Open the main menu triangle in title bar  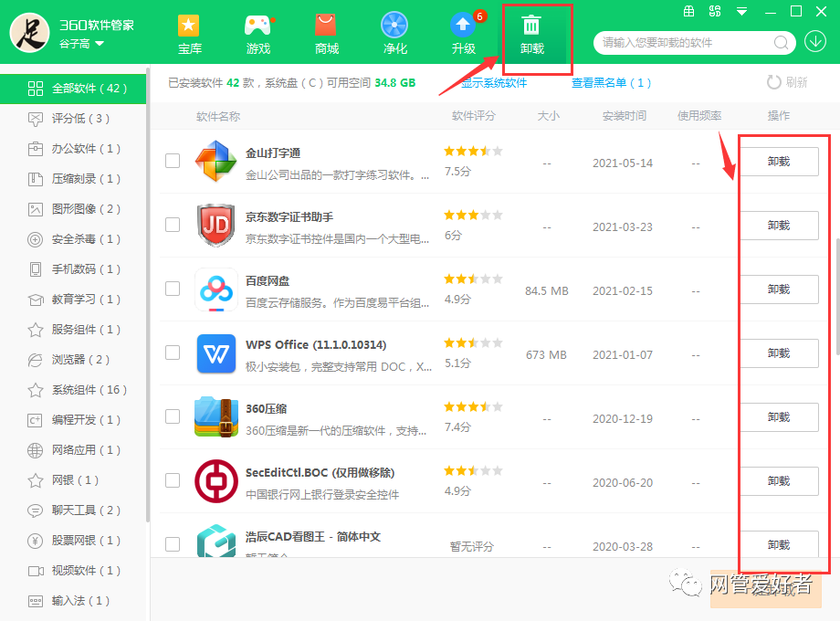tap(742, 11)
